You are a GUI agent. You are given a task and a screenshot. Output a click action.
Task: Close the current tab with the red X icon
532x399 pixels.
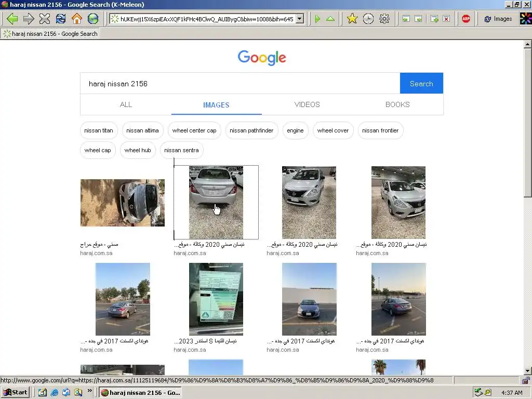(446, 19)
